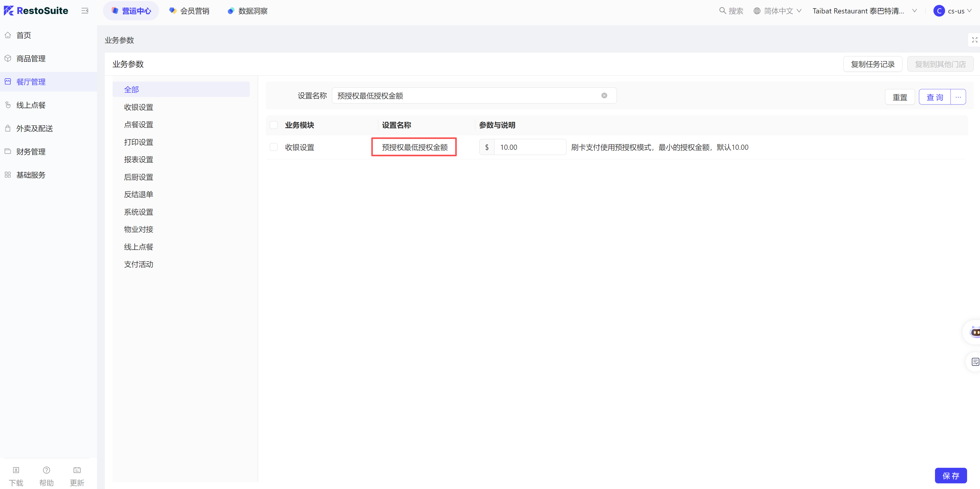Viewport: 980px width, 489px height.
Task: Open the 帮助 help icon
Action: 46,470
